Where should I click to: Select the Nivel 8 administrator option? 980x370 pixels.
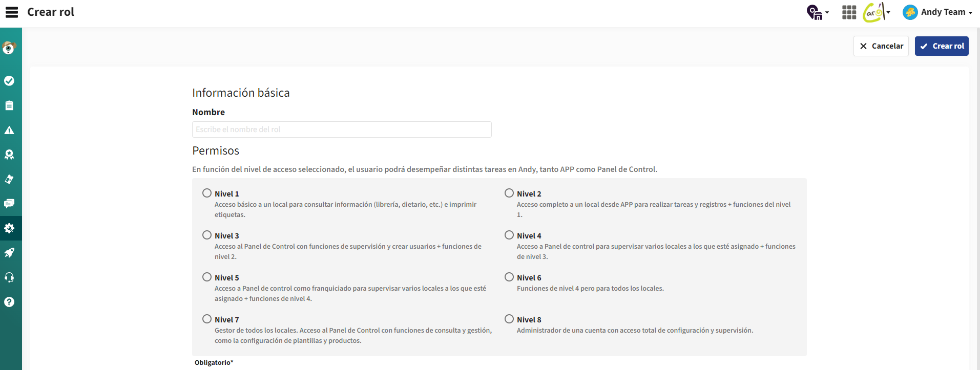[x=509, y=319]
